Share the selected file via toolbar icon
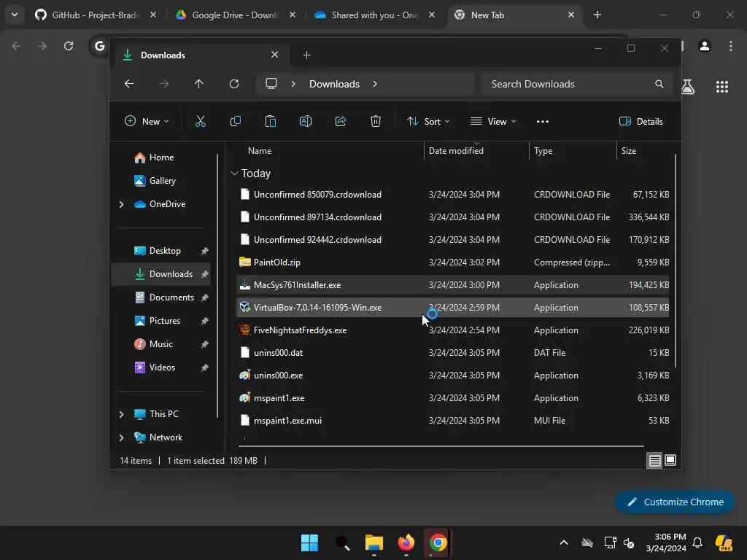This screenshot has width=747, height=560. point(341,122)
